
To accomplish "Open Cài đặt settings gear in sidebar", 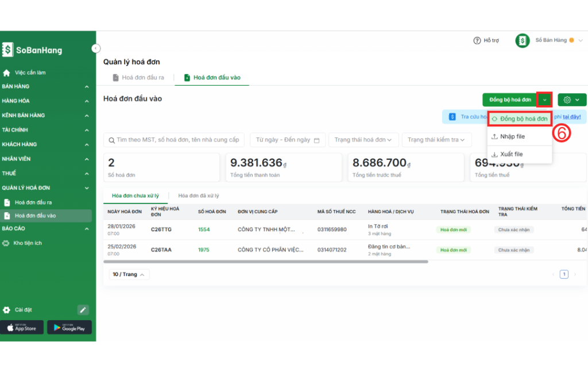I will 7,310.
